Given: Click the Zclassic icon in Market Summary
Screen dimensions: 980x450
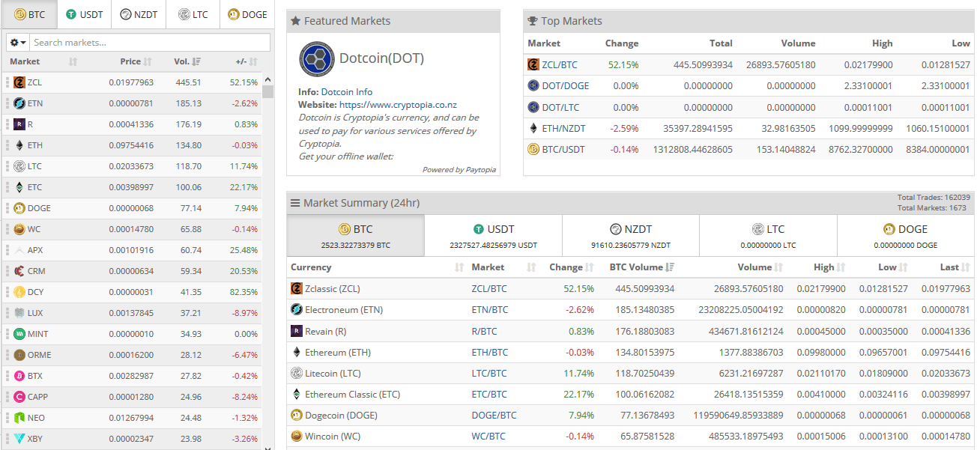Looking at the screenshot, I should pyautogui.click(x=297, y=288).
